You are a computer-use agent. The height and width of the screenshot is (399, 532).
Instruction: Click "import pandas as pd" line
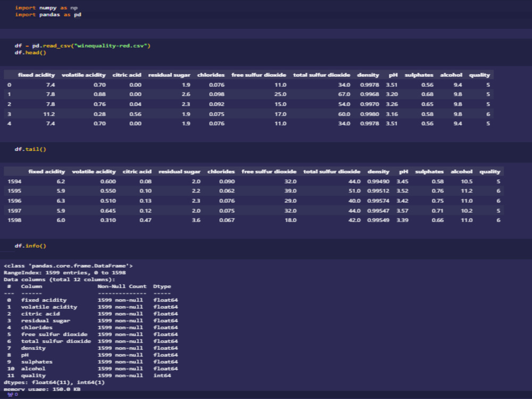[x=48, y=14]
